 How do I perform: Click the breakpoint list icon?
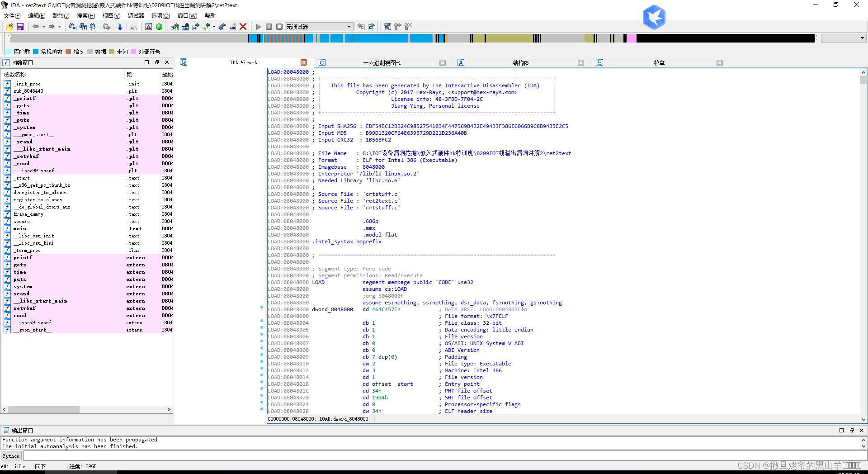pos(387,27)
